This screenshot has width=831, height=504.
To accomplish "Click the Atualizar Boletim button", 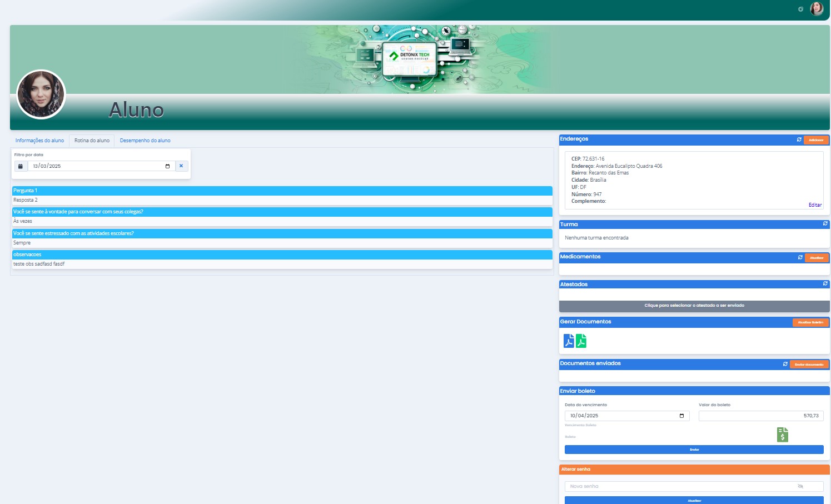I will (x=810, y=322).
